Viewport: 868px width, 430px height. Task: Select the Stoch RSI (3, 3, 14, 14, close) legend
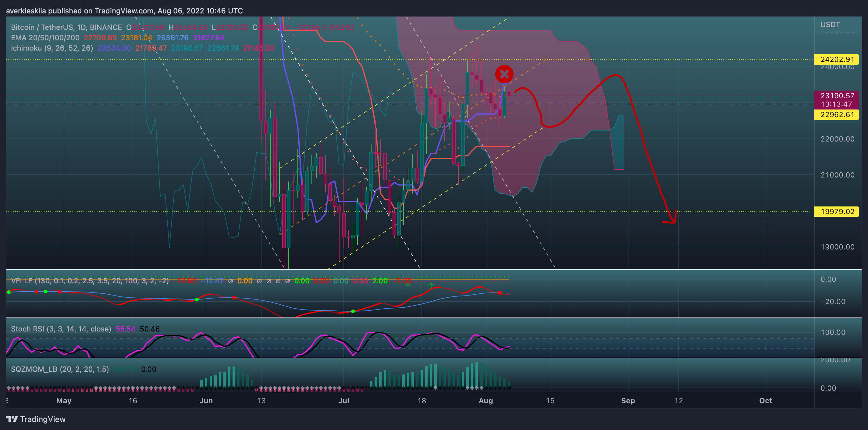click(61, 329)
